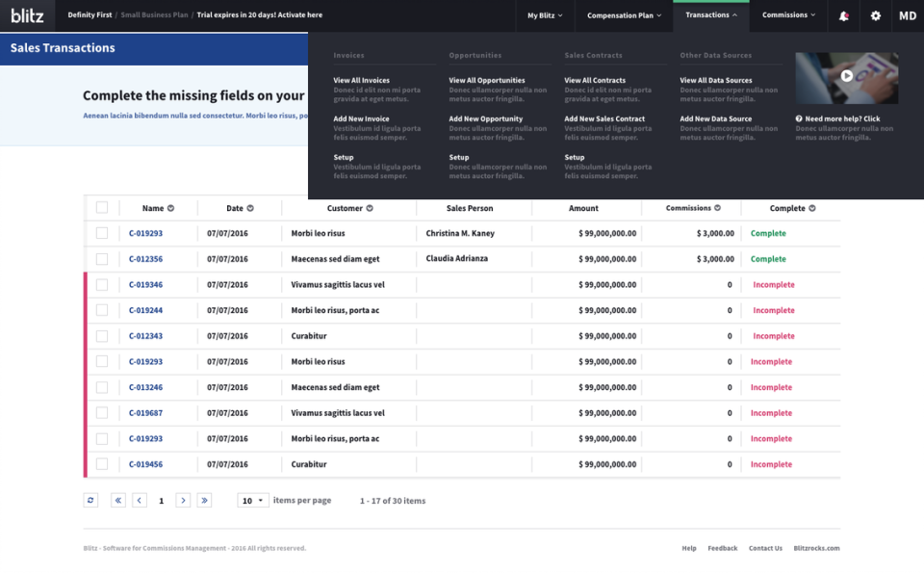Click the Blitz logo

[27, 15]
